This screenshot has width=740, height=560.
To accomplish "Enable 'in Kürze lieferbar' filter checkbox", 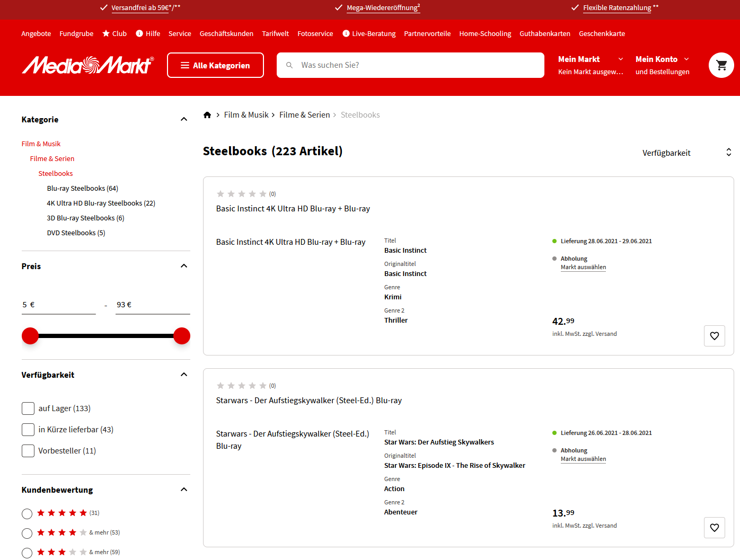I will point(28,430).
